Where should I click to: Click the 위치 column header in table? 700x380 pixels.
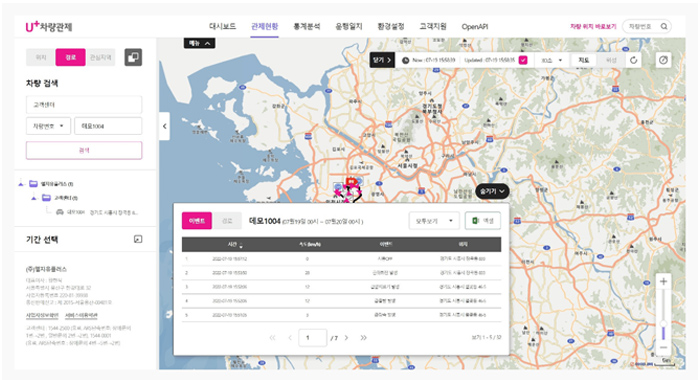tap(462, 245)
